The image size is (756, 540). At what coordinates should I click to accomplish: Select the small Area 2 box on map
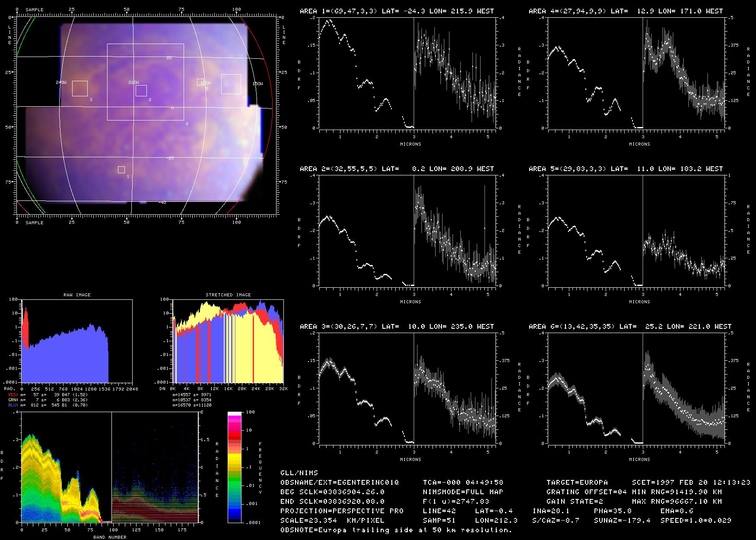(141, 91)
